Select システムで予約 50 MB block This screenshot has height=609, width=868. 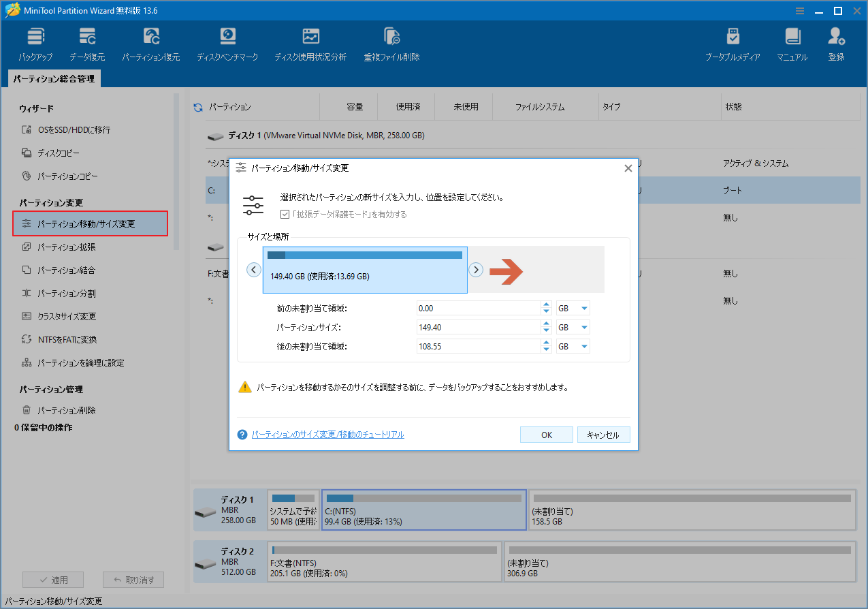tap(293, 510)
